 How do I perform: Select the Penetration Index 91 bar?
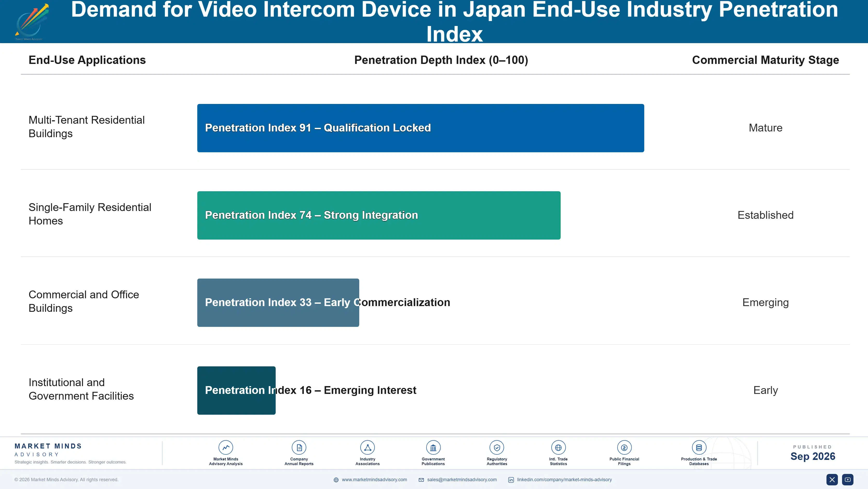[421, 128]
